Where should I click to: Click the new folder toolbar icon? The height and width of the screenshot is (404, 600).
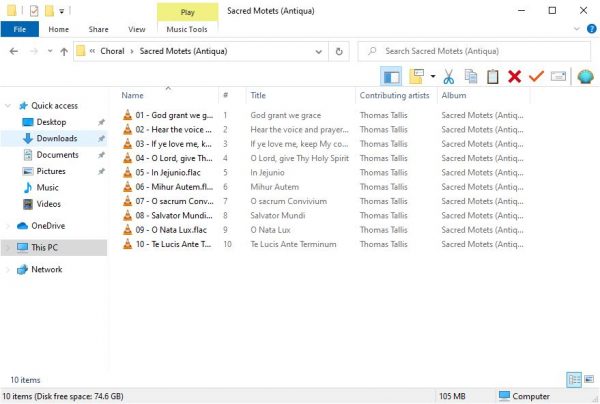[416, 77]
